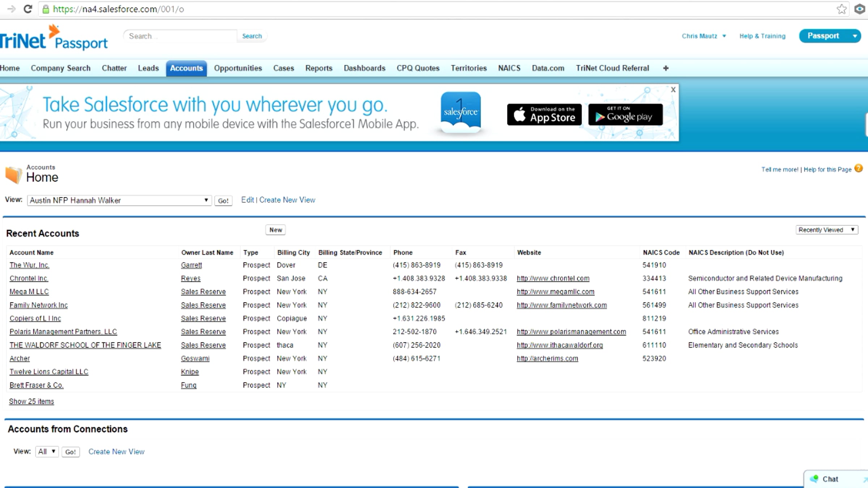Click the Google Play badge
The height and width of the screenshot is (488, 868).
[625, 115]
